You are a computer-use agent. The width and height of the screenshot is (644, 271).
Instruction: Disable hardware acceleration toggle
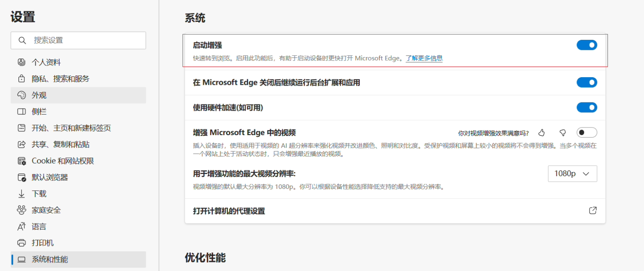(x=587, y=107)
